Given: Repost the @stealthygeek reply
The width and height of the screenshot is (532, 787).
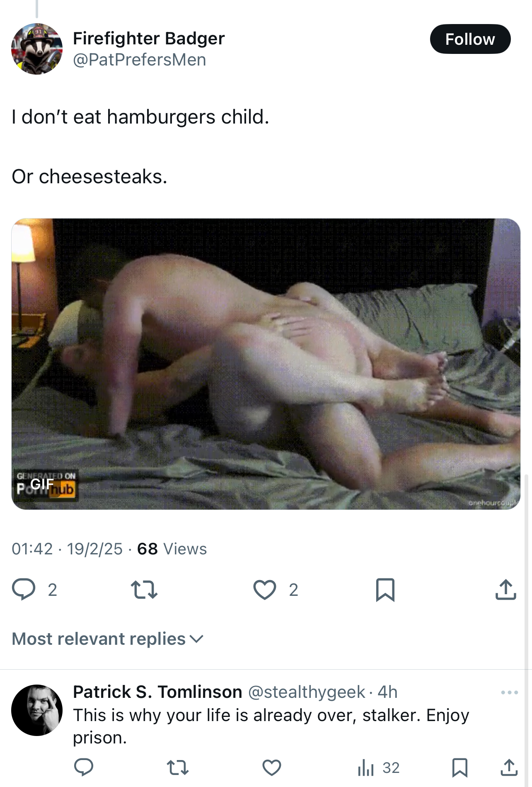Looking at the screenshot, I should click(x=178, y=768).
